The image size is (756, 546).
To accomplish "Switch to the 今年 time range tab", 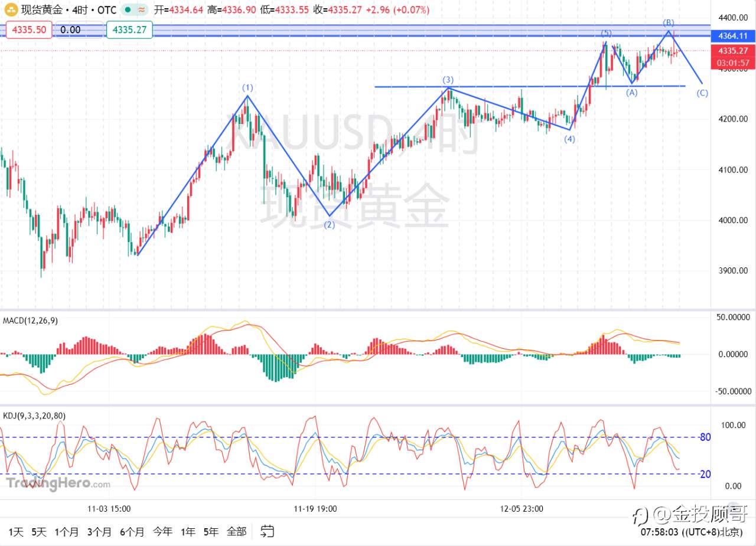I will (x=161, y=531).
